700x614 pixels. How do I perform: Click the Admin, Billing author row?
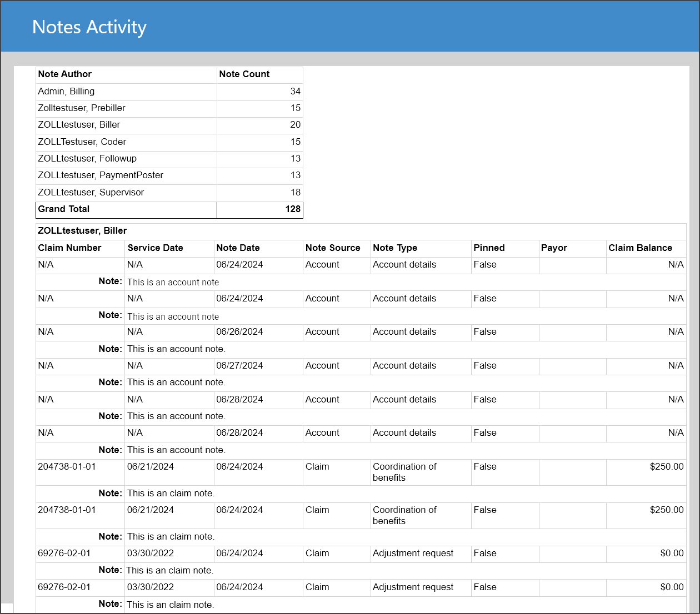[169, 92]
